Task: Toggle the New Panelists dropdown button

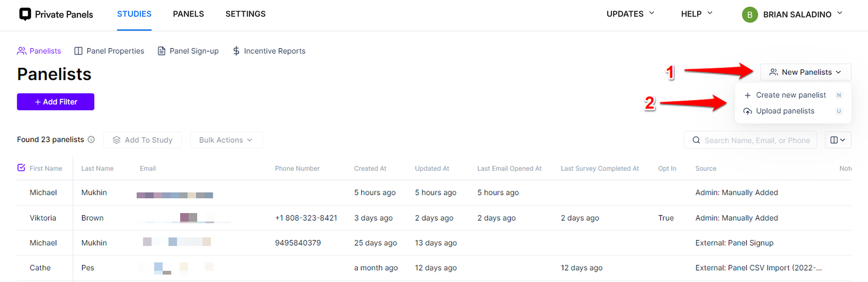Action: tap(805, 72)
